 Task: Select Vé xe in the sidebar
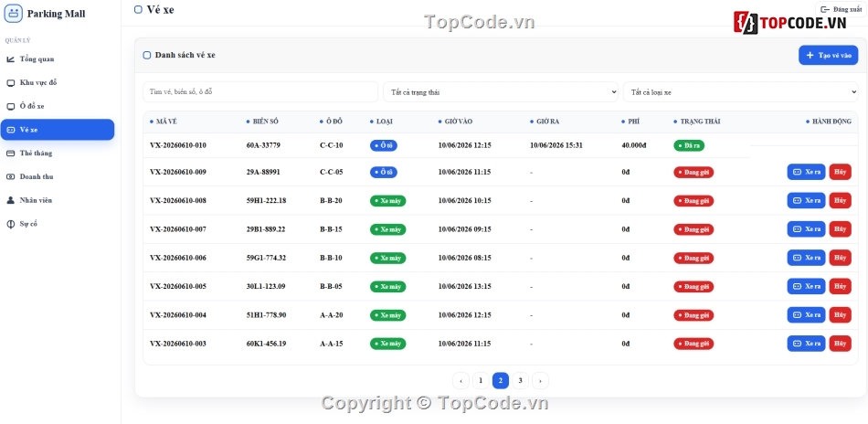click(58, 130)
